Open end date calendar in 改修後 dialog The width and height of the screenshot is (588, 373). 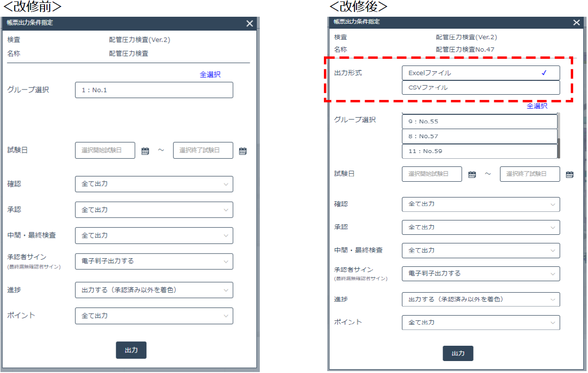point(569,175)
